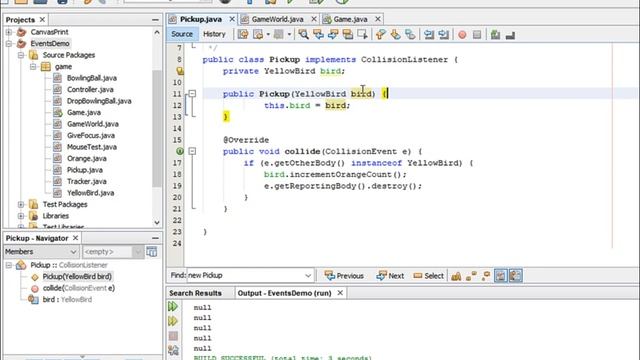Image resolution: width=640 pixels, height=360 pixels.
Task: Open the Game.java editor tab
Action: [x=350, y=19]
